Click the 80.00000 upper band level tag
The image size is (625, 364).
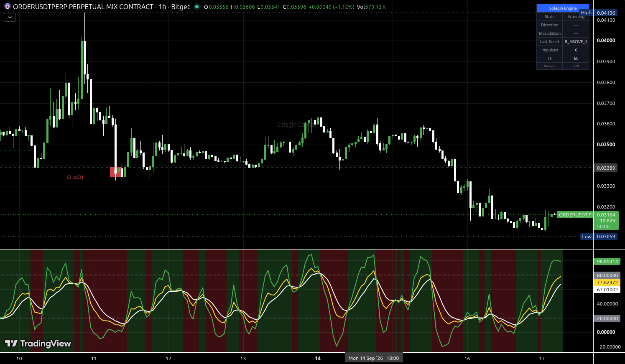[607, 275]
